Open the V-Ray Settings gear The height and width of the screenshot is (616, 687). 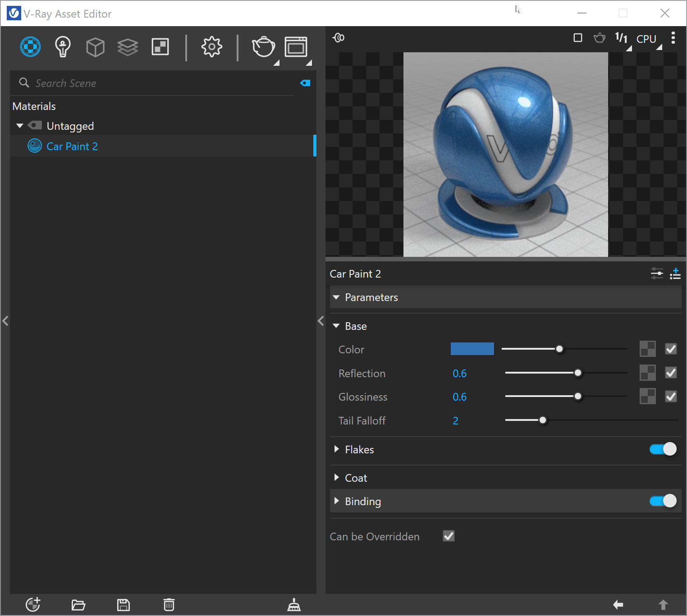point(211,47)
